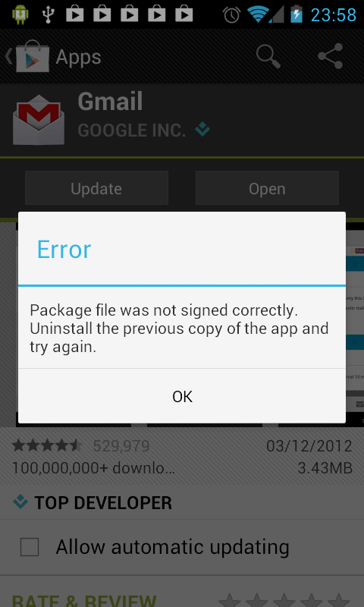Tap the Play Store bag back icon
Image resolution: width=364 pixels, height=607 pixels.
tap(28, 56)
